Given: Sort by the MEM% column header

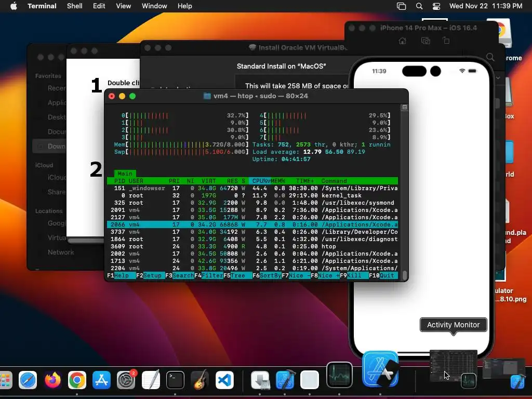Looking at the screenshot, I should click(x=278, y=181).
